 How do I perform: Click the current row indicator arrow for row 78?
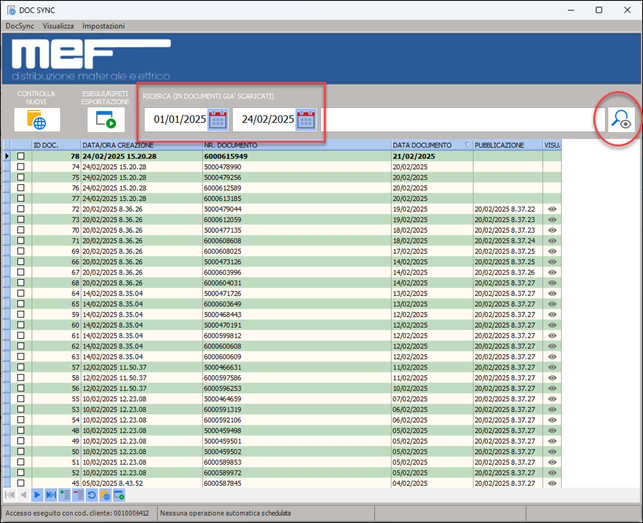(x=7, y=156)
